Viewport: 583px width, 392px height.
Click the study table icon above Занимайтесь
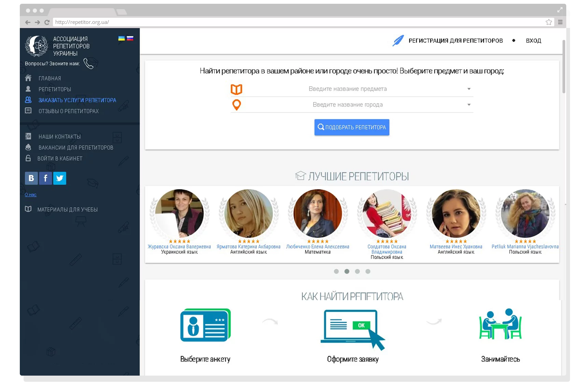[x=500, y=324]
